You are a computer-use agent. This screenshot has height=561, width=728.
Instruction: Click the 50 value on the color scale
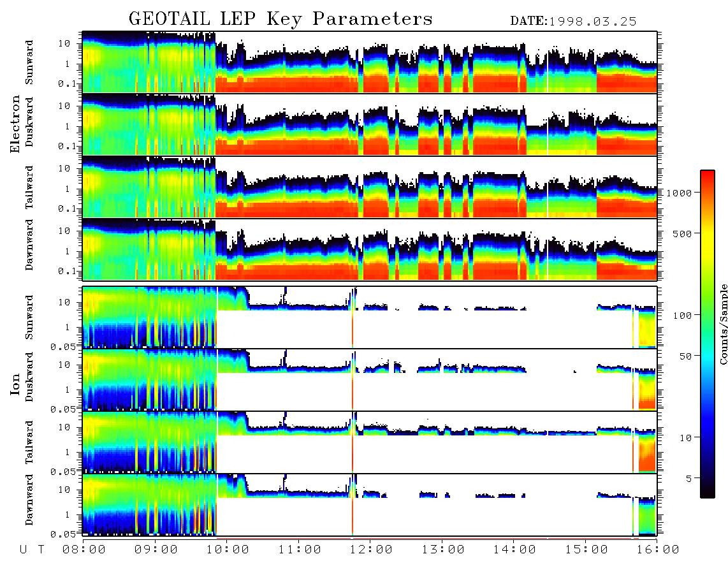pos(685,356)
